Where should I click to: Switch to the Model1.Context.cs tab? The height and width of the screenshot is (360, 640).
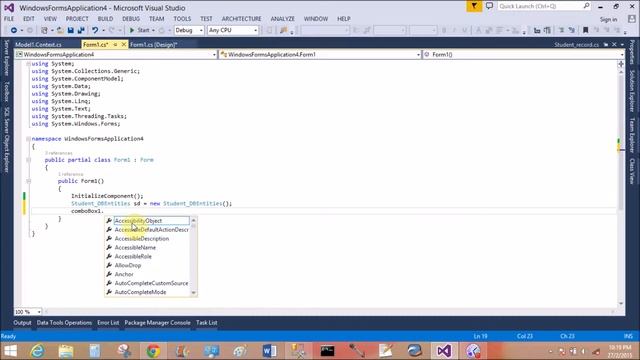click(38, 44)
